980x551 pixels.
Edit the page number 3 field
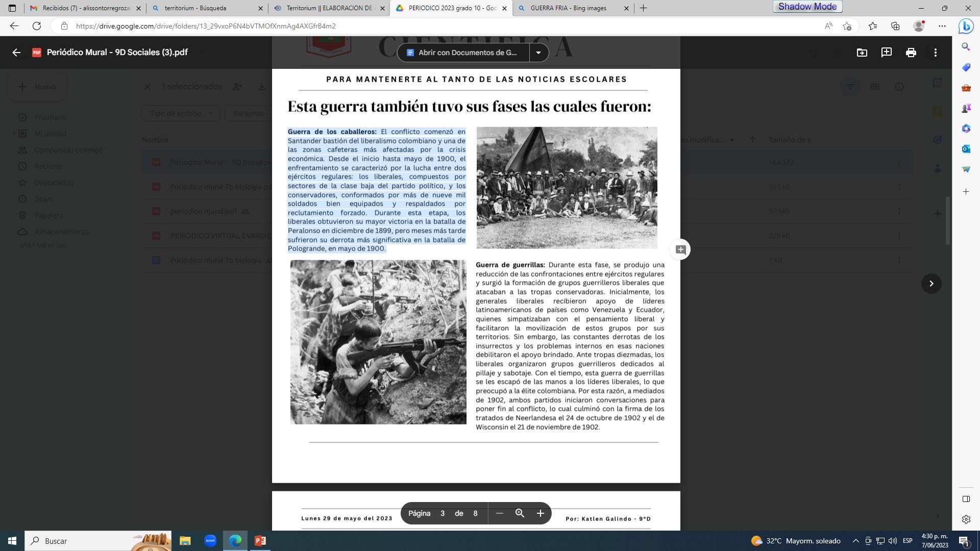443,513
